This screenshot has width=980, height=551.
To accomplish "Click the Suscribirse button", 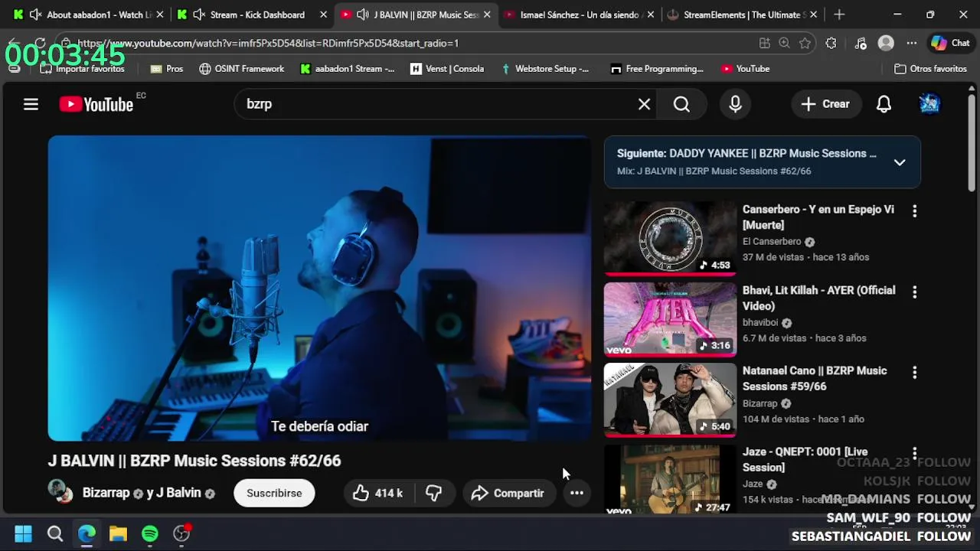I will click(x=274, y=494).
